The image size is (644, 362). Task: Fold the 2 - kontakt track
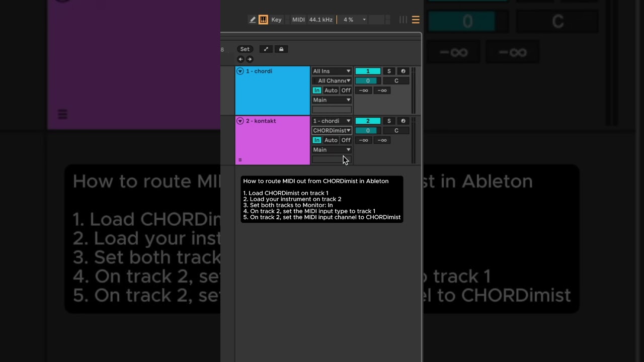click(240, 121)
